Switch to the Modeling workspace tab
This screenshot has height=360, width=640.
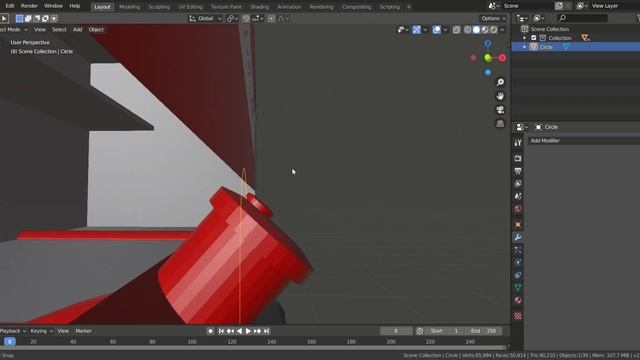(x=129, y=7)
